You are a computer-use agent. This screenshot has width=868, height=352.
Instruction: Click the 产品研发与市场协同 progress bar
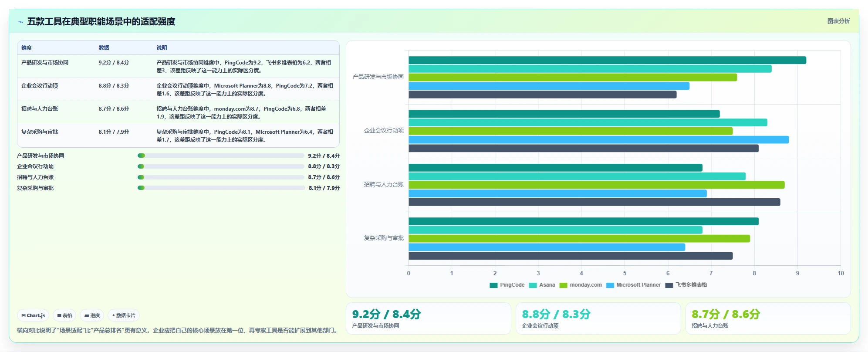(x=221, y=156)
